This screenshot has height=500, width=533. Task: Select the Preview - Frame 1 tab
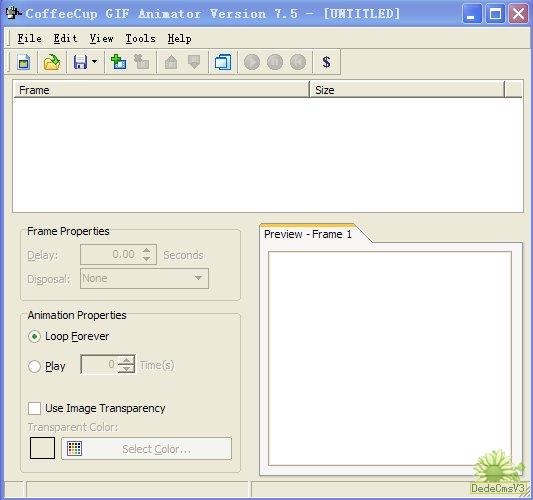(x=308, y=234)
